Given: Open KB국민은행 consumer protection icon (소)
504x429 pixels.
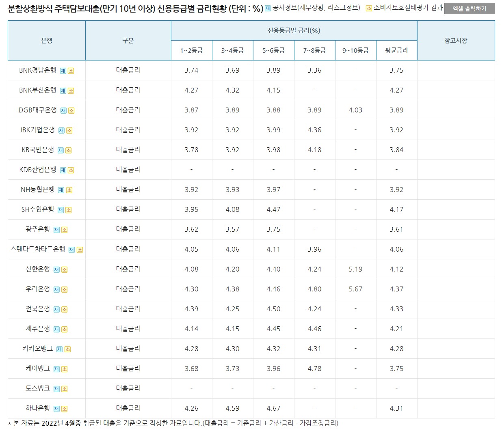Looking at the screenshot, I should pyautogui.click(x=68, y=150).
